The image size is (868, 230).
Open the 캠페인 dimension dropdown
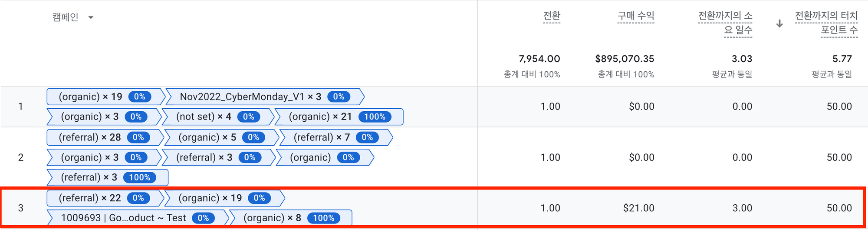point(72,17)
